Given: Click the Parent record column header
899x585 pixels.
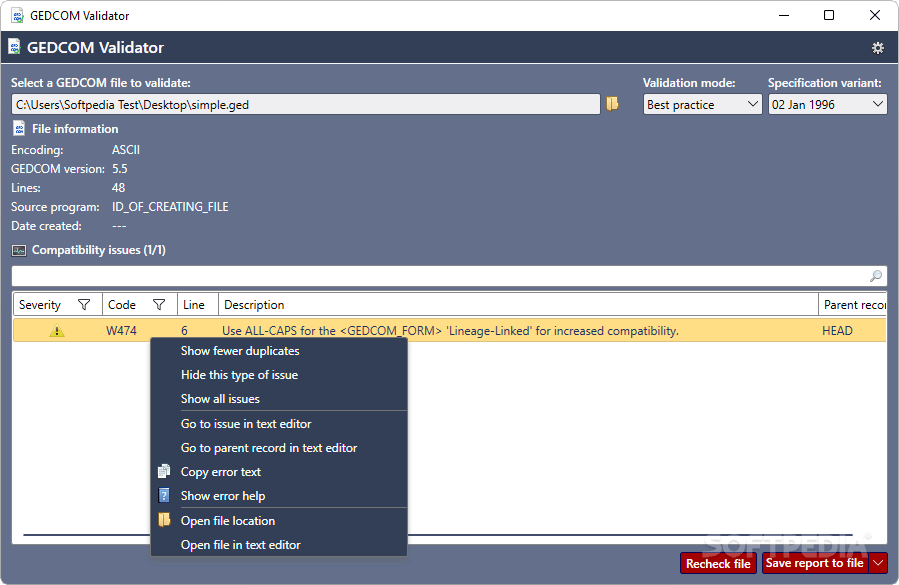Looking at the screenshot, I should 854,305.
